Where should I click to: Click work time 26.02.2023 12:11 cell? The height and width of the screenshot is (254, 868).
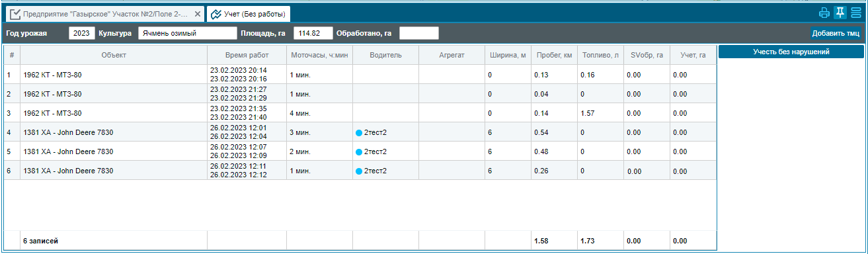pyautogui.click(x=247, y=171)
